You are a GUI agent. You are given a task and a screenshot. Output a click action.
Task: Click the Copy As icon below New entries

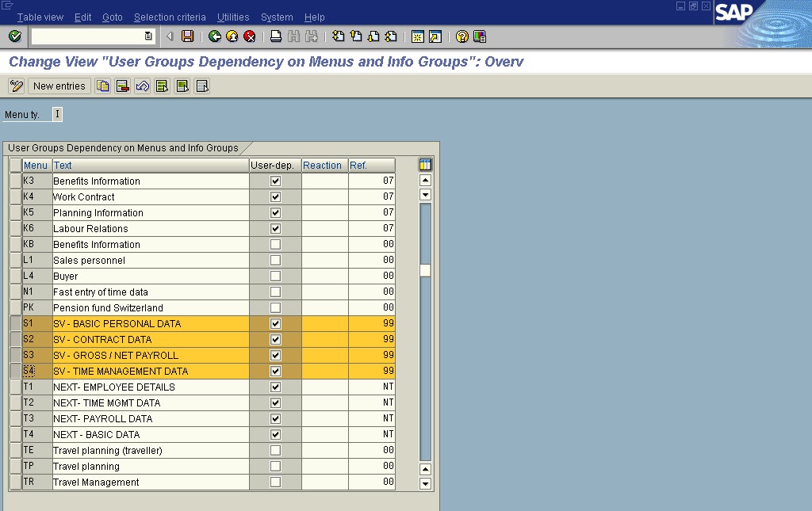pyautogui.click(x=102, y=86)
